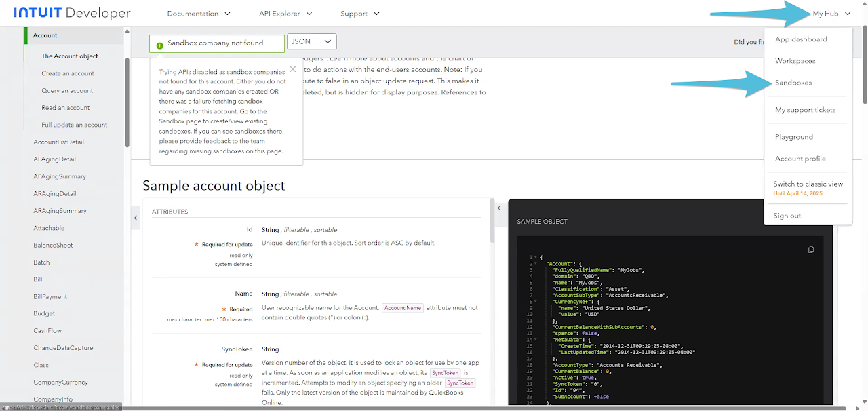The image size is (868, 411).
Task: Click the green sandbox status icon
Action: pos(159,44)
